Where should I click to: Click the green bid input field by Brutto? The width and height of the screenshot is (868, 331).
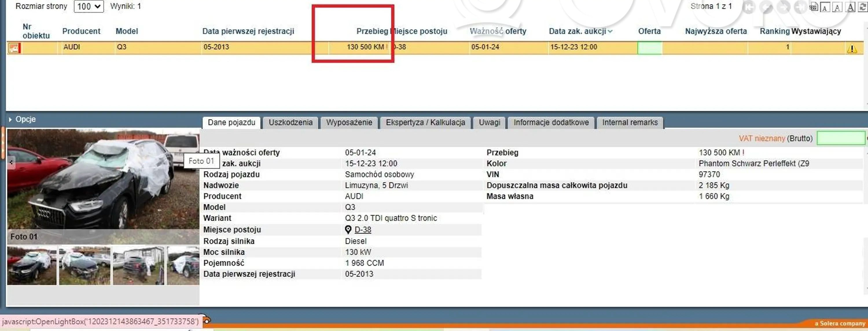click(841, 138)
